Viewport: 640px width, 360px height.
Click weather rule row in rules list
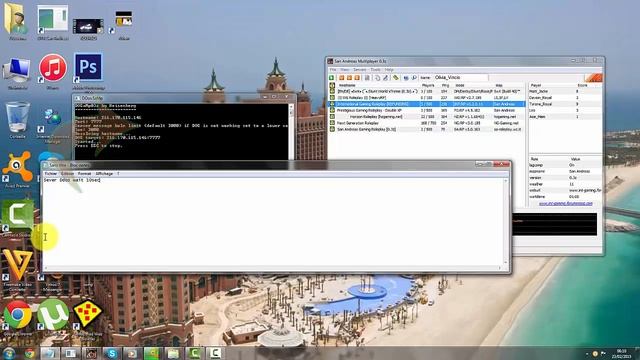point(565,184)
